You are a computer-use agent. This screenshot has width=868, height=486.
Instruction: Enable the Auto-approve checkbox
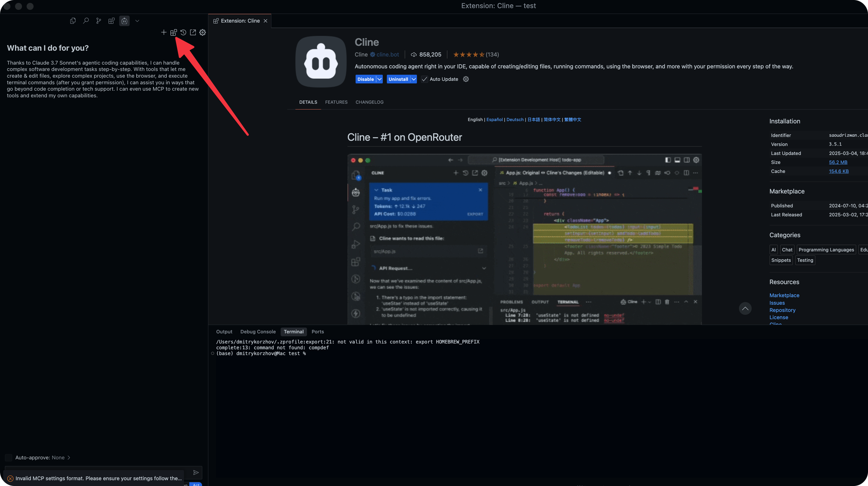8,457
